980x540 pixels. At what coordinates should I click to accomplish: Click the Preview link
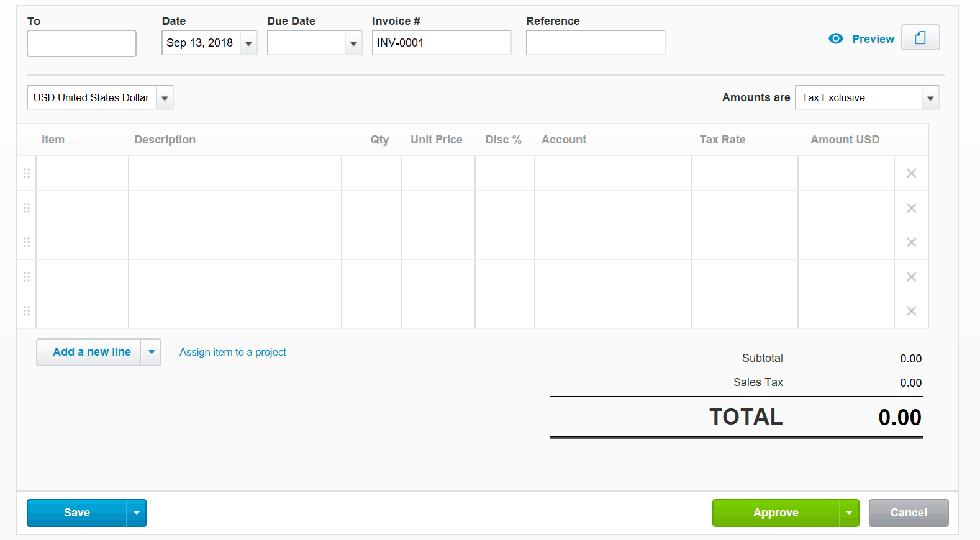click(873, 38)
